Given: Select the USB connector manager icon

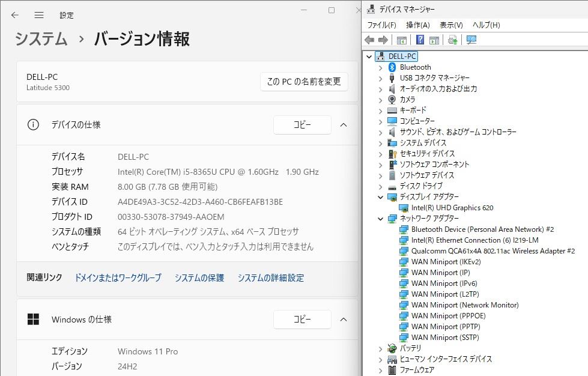Looking at the screenshot, I should (392, 78).
